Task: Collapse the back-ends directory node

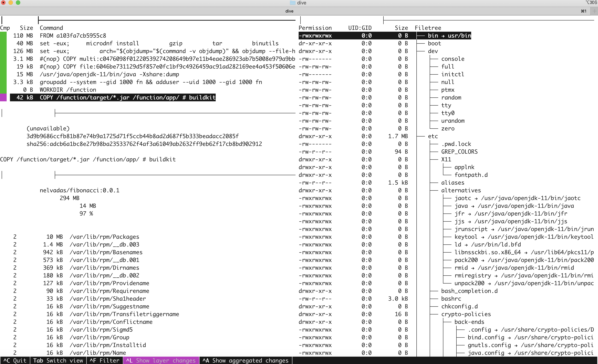Action: click(469, 322)
